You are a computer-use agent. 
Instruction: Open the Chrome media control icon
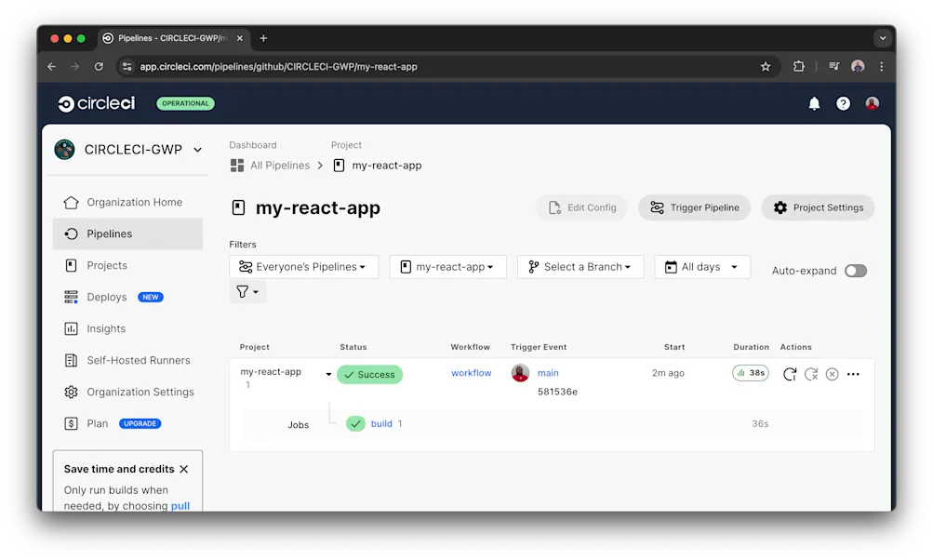(x=833, y=67)
